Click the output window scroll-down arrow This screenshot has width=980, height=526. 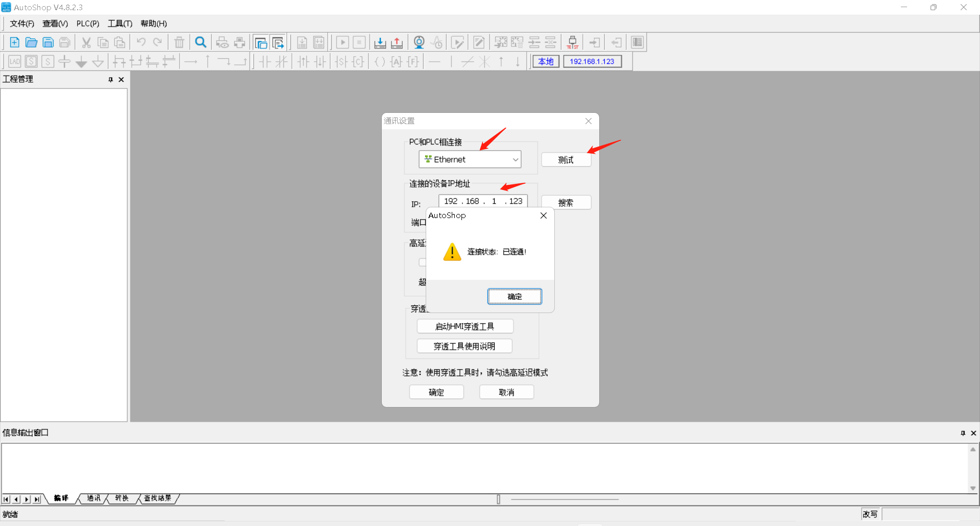973,488
